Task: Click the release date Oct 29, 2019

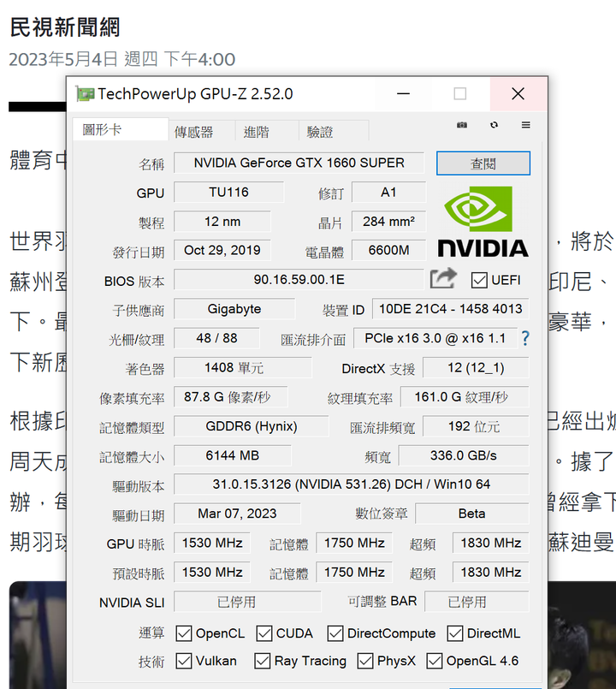Action: coord(222,251)
